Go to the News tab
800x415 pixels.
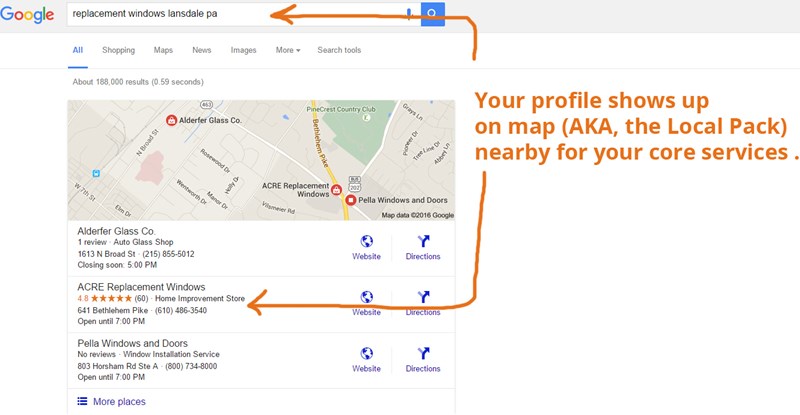point(202,50)
